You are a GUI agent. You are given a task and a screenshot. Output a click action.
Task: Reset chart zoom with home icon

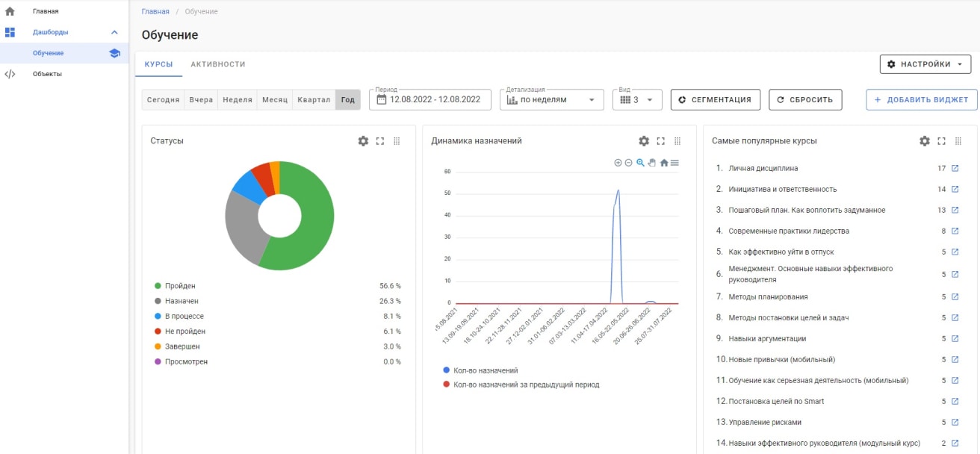pos(663,163)
